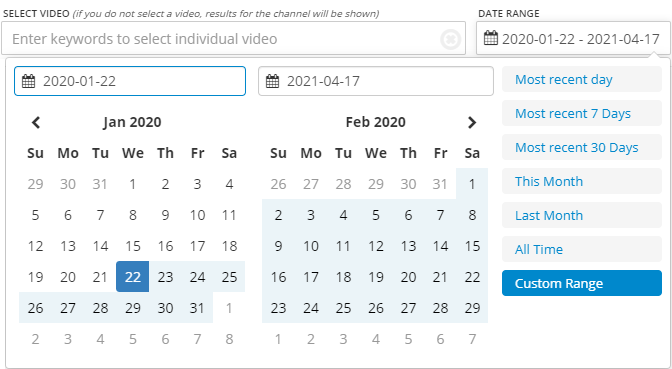Focus the start date field 2020-01-22
Screen dimensions: 672x369
tap(130, 81)
